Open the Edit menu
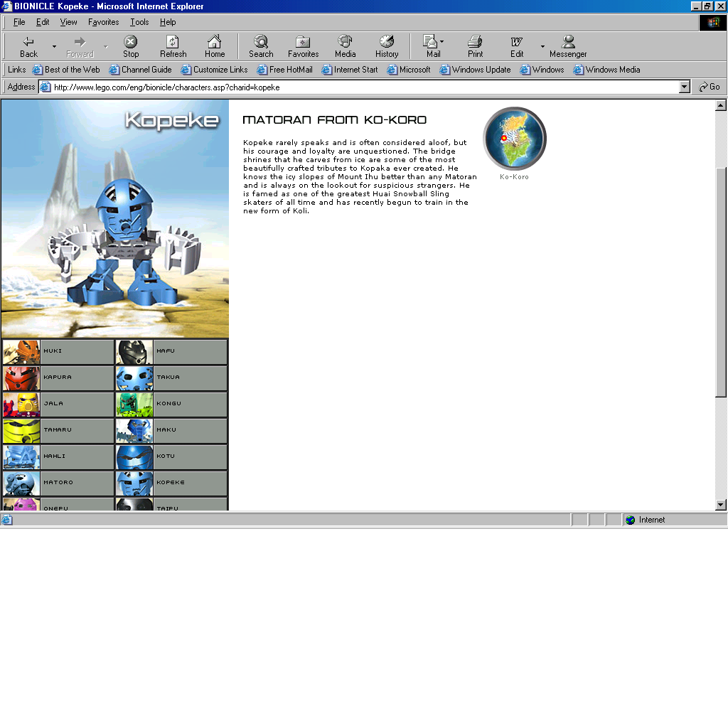This screenshot has height=711, width=728. tap(43, 22)
